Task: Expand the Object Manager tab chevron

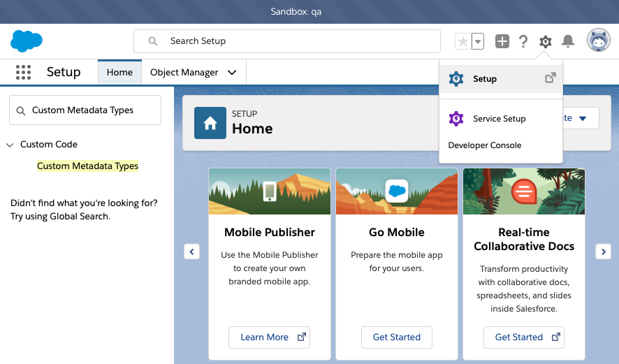Action: [232, 73]
